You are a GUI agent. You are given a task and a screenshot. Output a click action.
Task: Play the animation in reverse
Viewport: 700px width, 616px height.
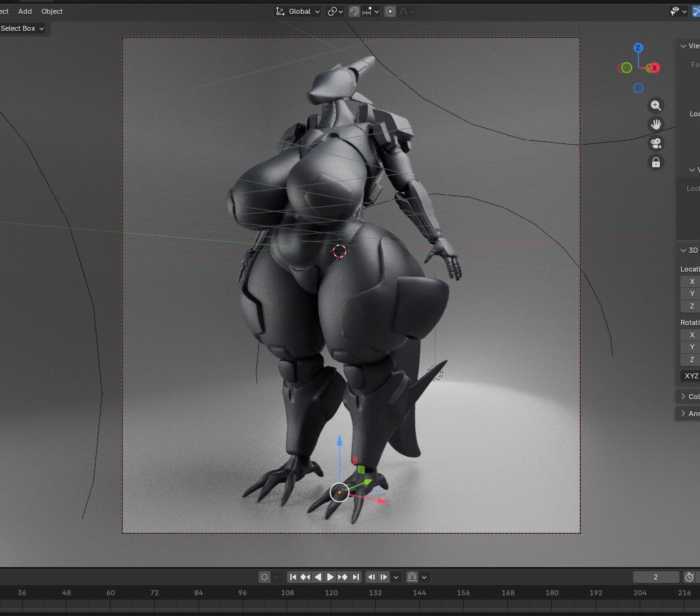tap(318, 577)
